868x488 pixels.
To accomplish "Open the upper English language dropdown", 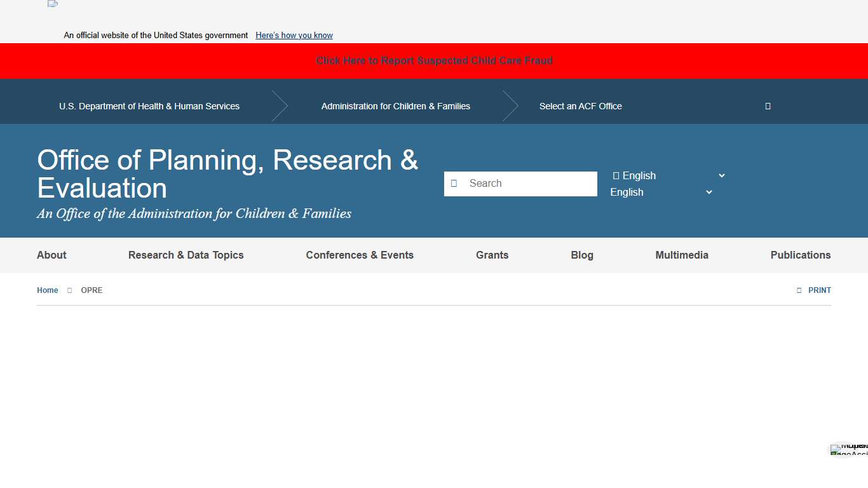I will tap(667, 175).
